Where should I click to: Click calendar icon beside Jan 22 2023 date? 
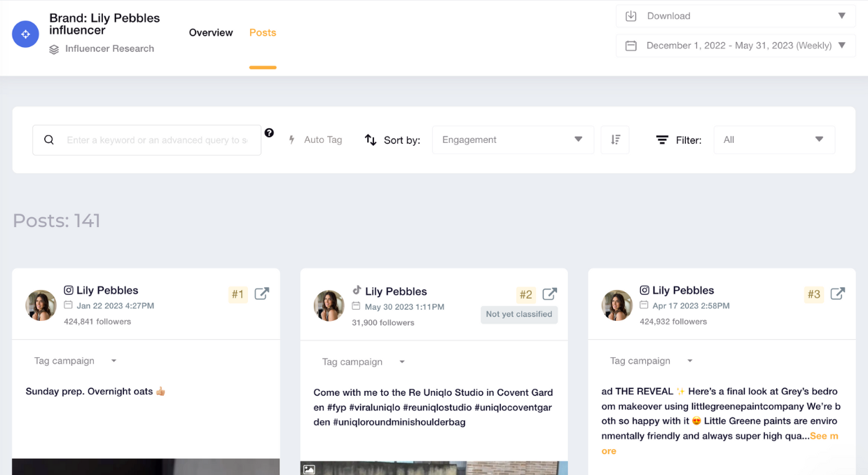68,305
